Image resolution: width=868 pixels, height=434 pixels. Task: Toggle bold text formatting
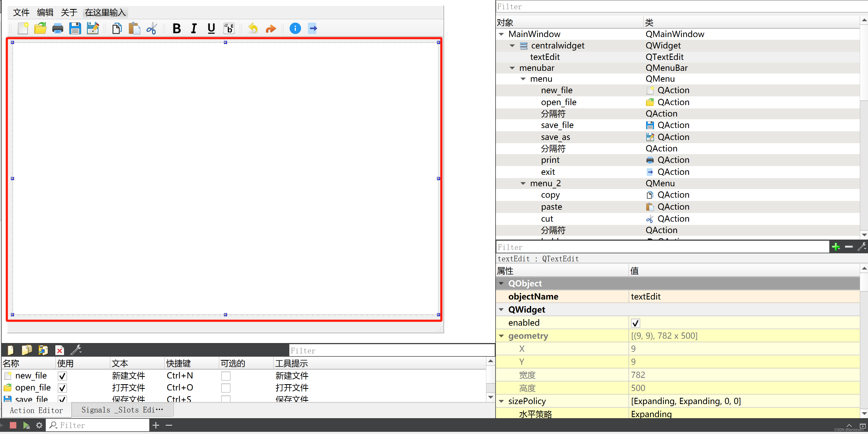click(x=176, y=28)
